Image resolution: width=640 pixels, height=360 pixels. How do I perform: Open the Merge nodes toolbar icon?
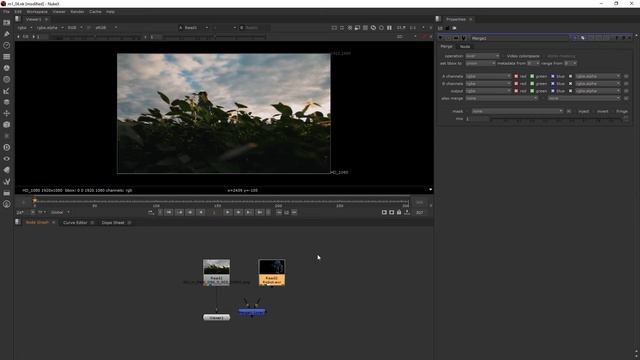click(x=7, y=102)
